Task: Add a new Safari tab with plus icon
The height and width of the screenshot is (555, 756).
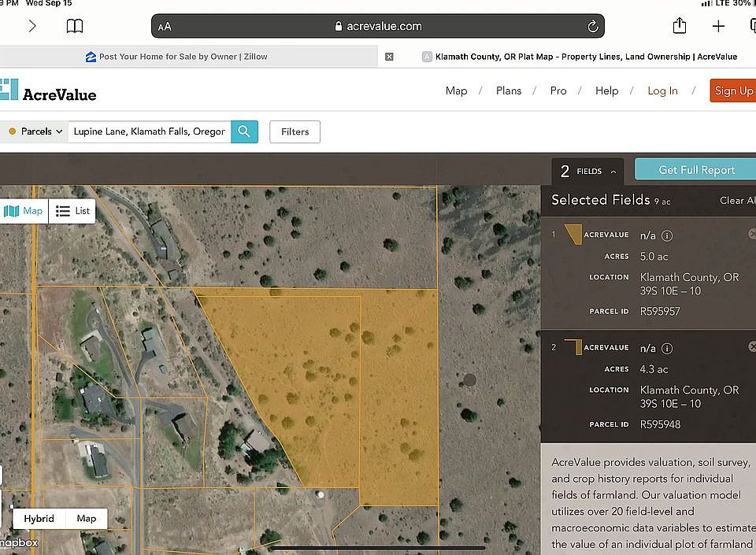Action: tap(718, 26)
